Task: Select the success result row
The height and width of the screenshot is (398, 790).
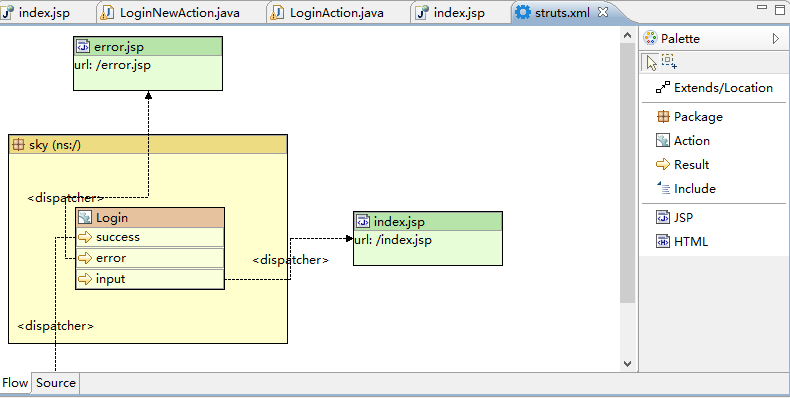Action: click(x=150, y=237)
